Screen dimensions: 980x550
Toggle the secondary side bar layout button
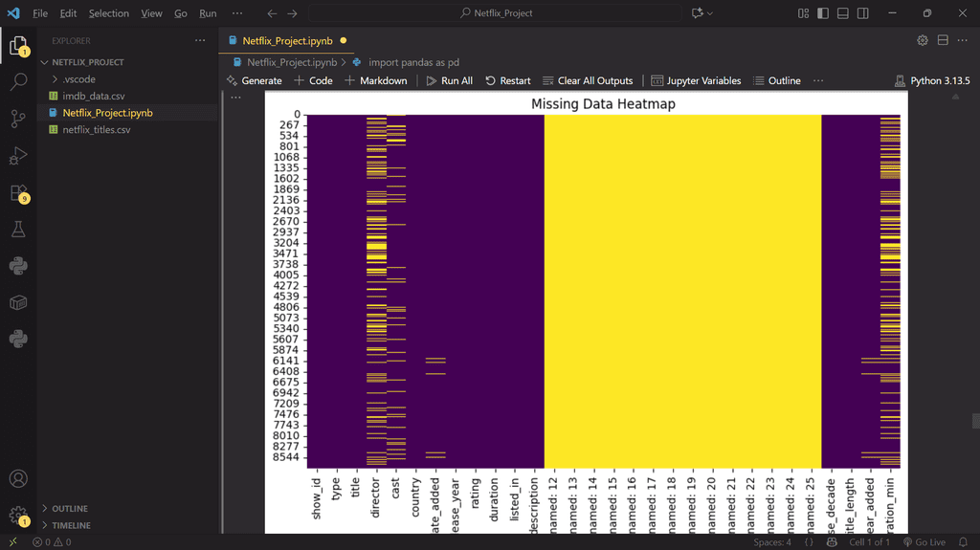863,13
